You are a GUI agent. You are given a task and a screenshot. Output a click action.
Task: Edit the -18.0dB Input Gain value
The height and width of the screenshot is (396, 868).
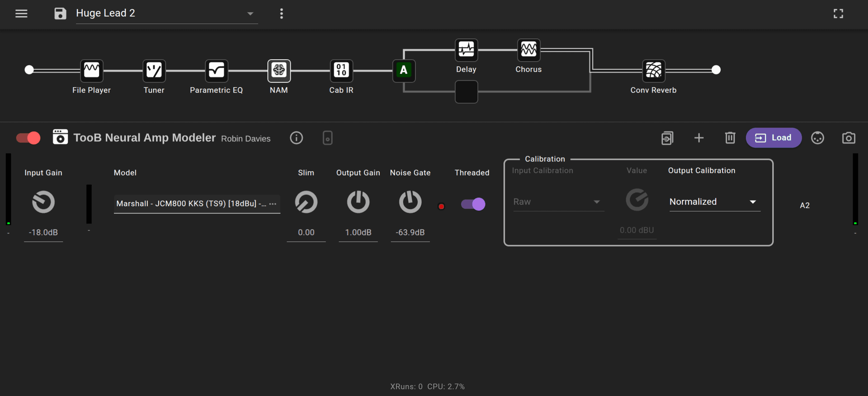(43, 233)
